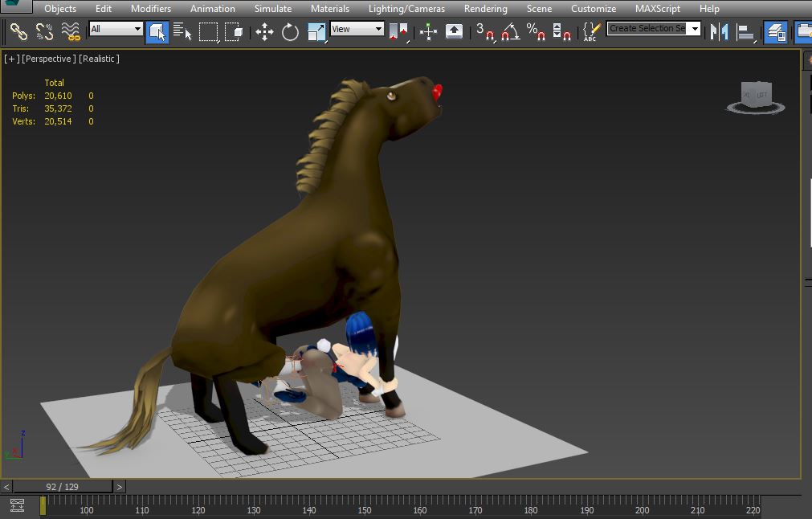Click the Mirror tool icon
The image size is (812, 519).
[x=720, y=31]
